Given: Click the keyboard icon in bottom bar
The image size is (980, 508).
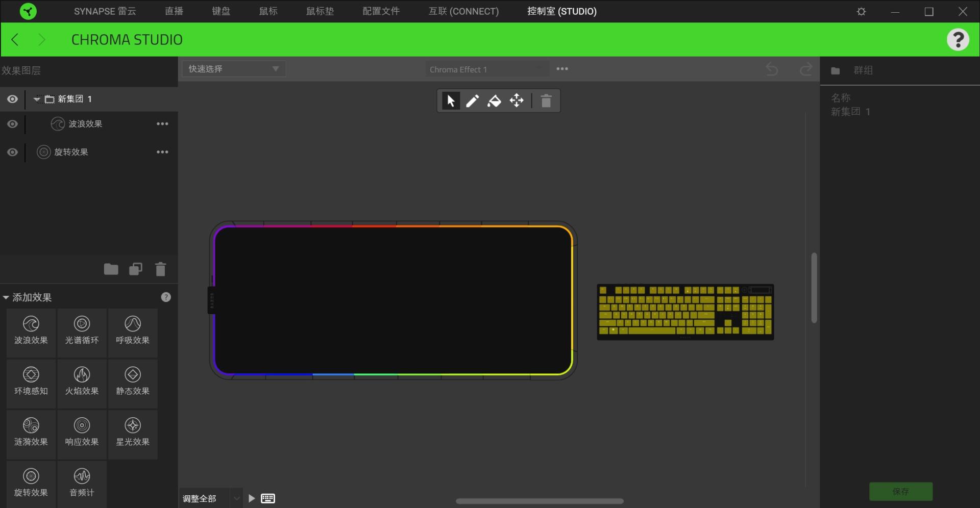Looking at the screenshot, I should pos(268,498).
